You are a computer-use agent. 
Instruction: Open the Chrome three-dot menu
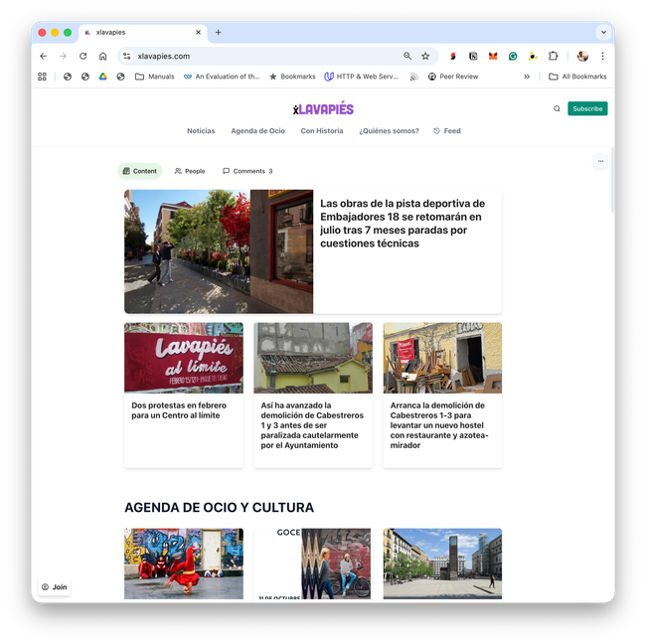(x=601, y=57)
